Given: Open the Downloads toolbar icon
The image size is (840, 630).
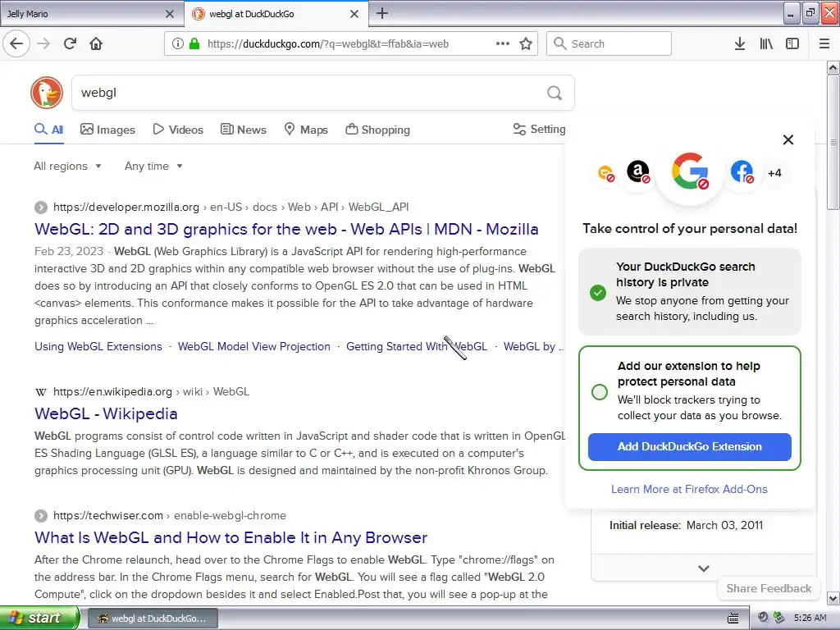Looking at the screenshot, I should pyautogui.click(x=740, y=43).
